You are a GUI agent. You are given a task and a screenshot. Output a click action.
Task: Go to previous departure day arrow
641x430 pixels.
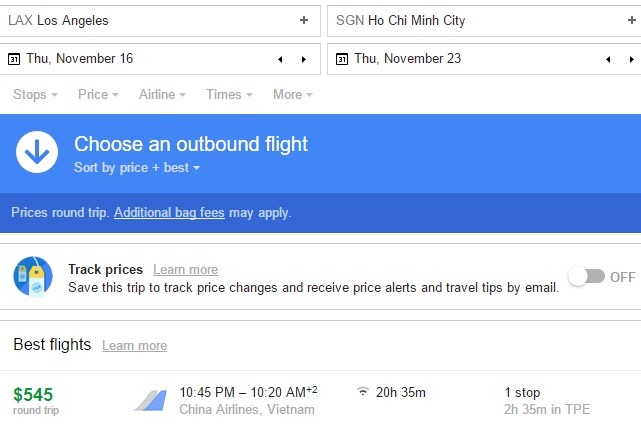pos(280,59)
